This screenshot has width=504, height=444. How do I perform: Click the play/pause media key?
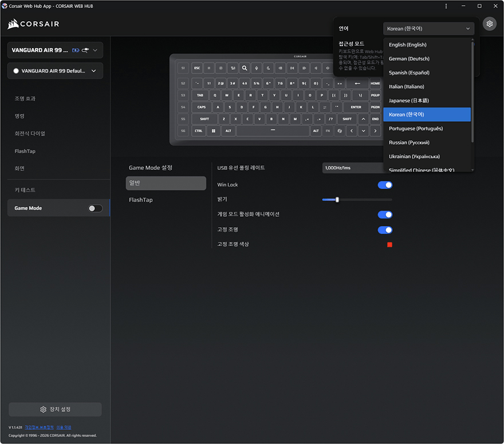coord(292,68)
